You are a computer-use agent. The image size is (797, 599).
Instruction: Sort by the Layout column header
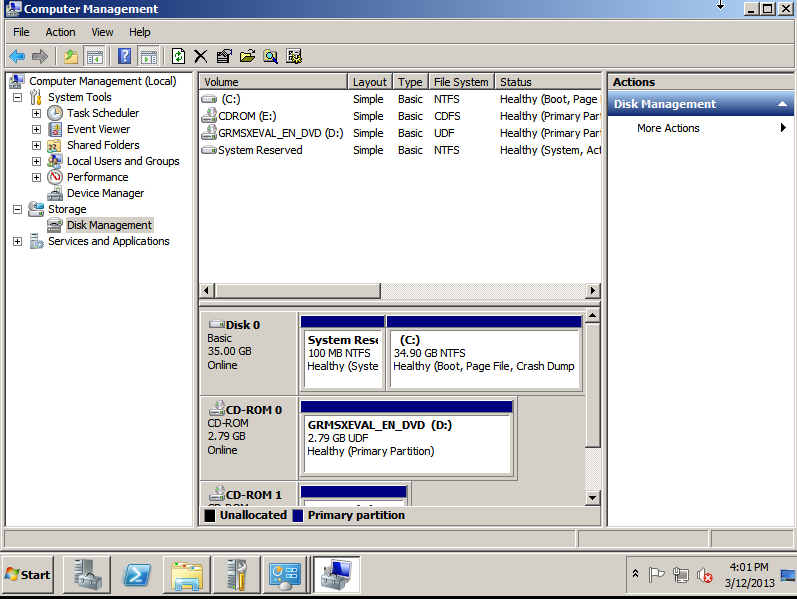tap(370, 82)
